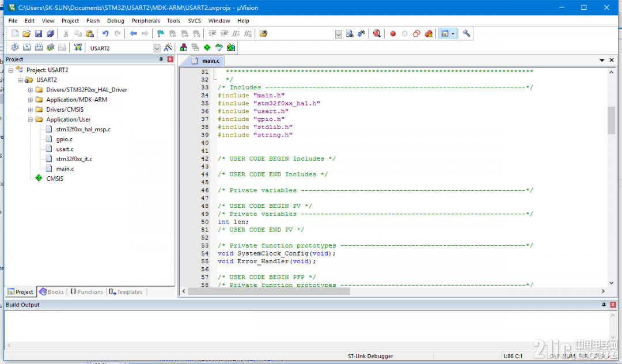
Task: Expand the Application/MDK-ARM group
Action: [30, 100]
